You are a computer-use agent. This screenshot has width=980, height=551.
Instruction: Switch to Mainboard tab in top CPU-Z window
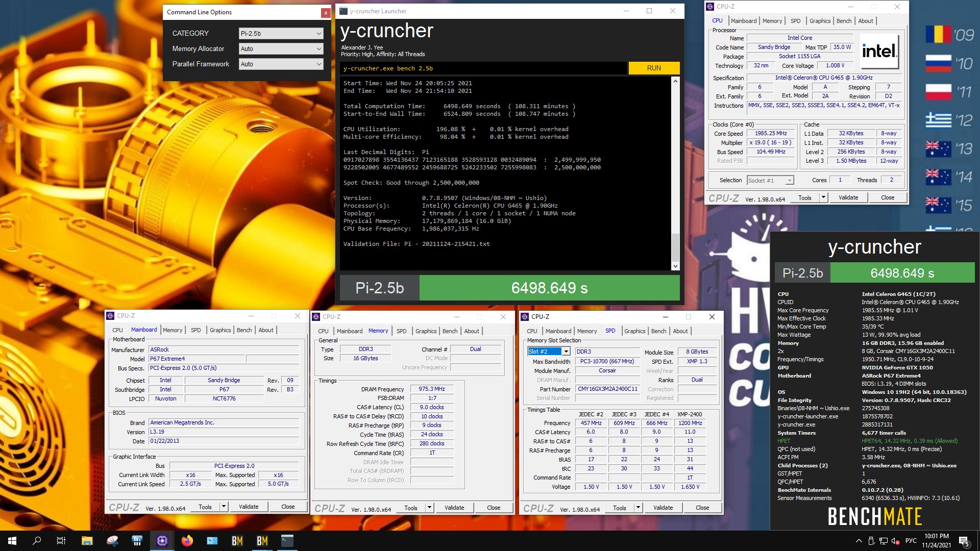[x=743, y=21]
